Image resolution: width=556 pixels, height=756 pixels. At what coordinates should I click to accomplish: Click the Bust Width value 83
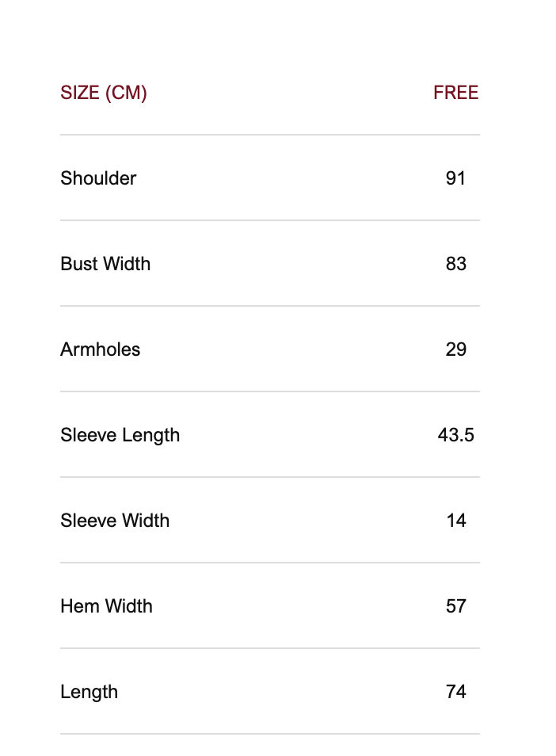pyautogui.click(x=455, y=264)
